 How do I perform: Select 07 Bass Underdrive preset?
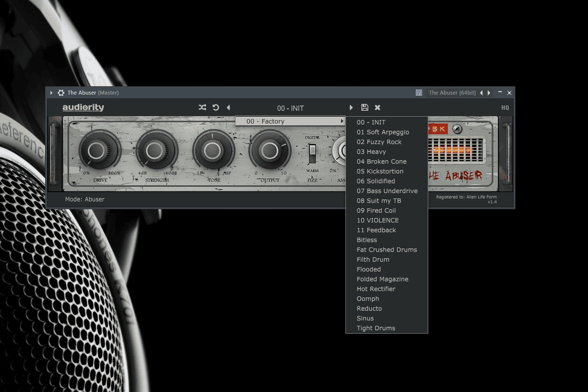pyautogui.click(x=387, y=191)
